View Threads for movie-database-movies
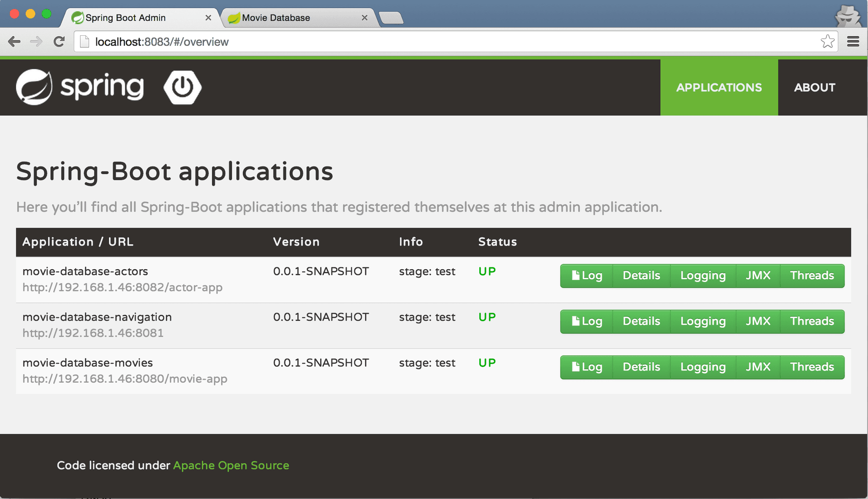Screen dimensions: 868x499 (x=812, y=367)
